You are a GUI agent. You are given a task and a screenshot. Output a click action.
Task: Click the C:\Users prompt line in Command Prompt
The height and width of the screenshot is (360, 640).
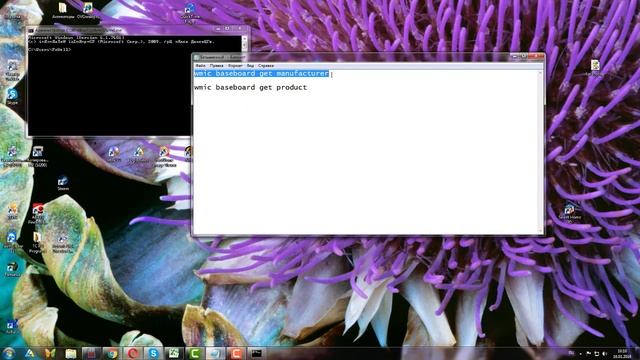coord(50,49)
